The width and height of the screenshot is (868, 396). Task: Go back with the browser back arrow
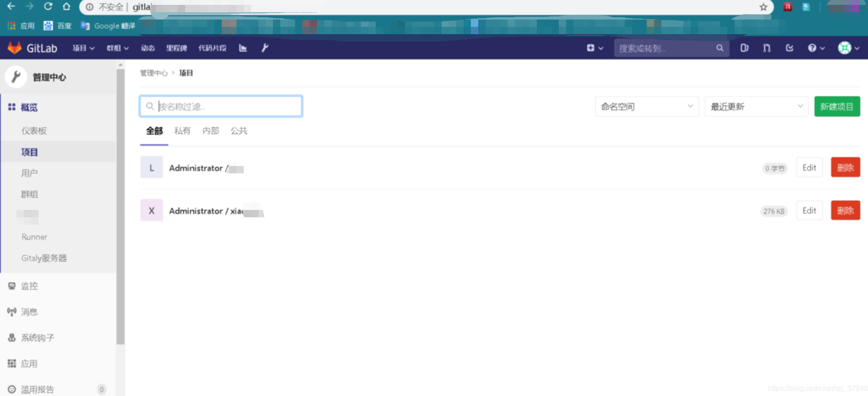click(11, 7)
